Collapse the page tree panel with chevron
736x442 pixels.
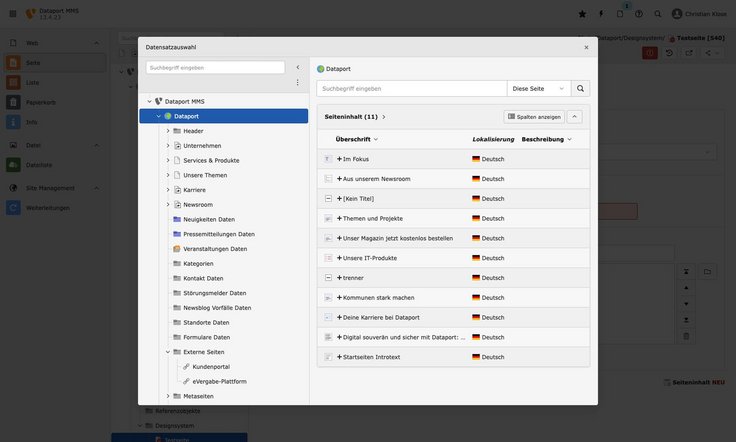[297, 67]
